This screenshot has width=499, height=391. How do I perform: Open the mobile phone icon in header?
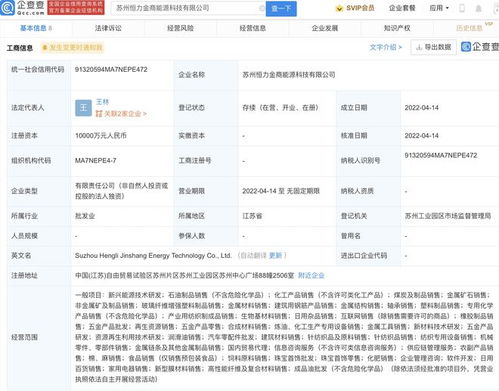pos(462,8)
